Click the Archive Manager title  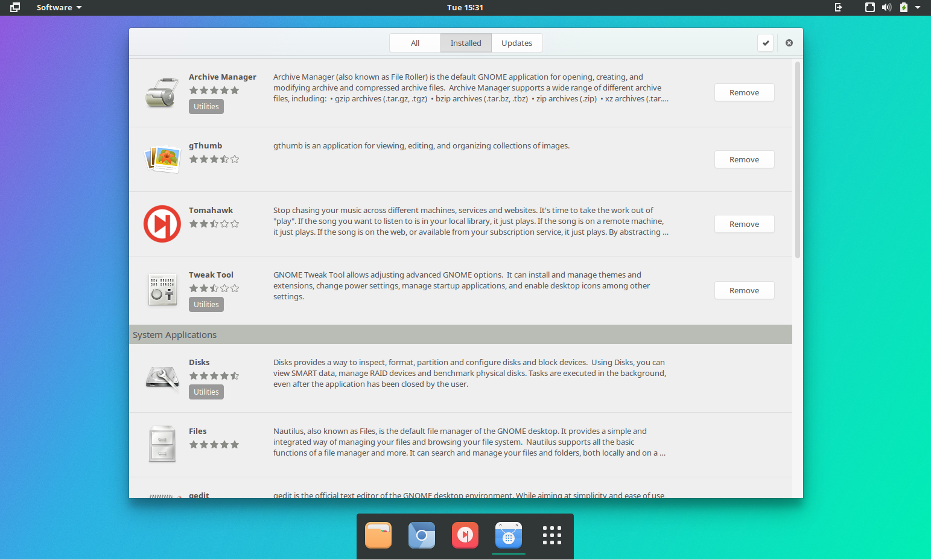[223, 77]
